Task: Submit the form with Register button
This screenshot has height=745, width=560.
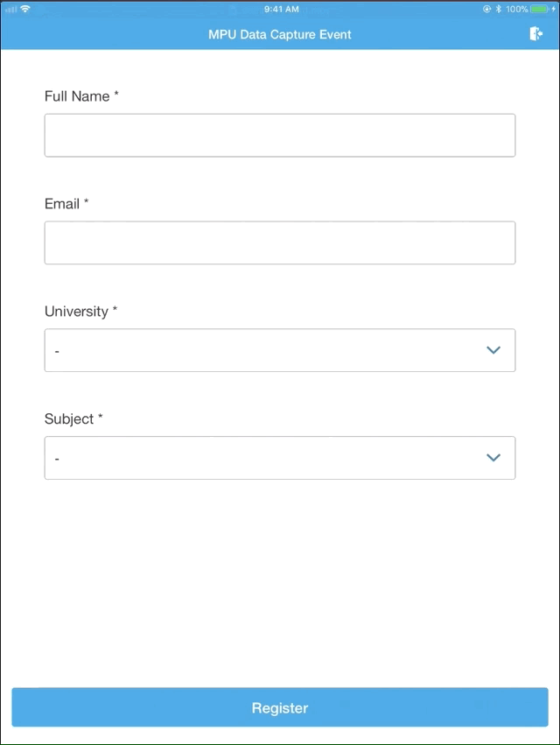Action: [x=280, y=707]
